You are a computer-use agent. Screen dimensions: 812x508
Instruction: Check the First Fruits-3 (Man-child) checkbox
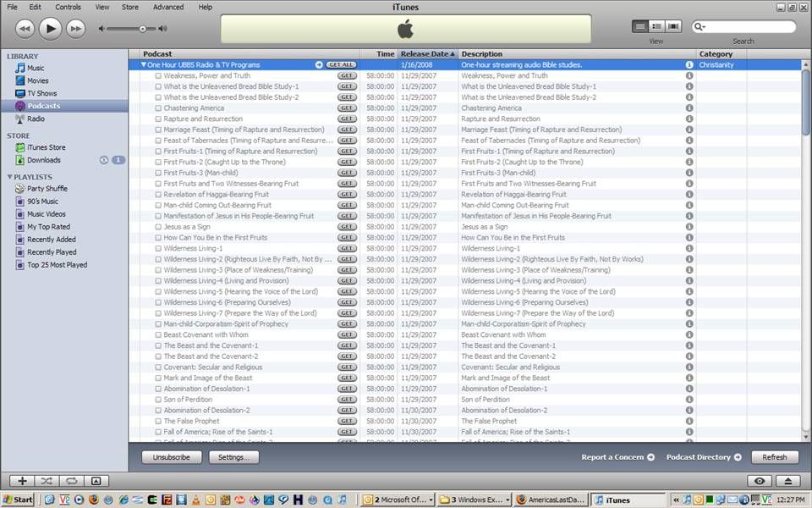158,173
